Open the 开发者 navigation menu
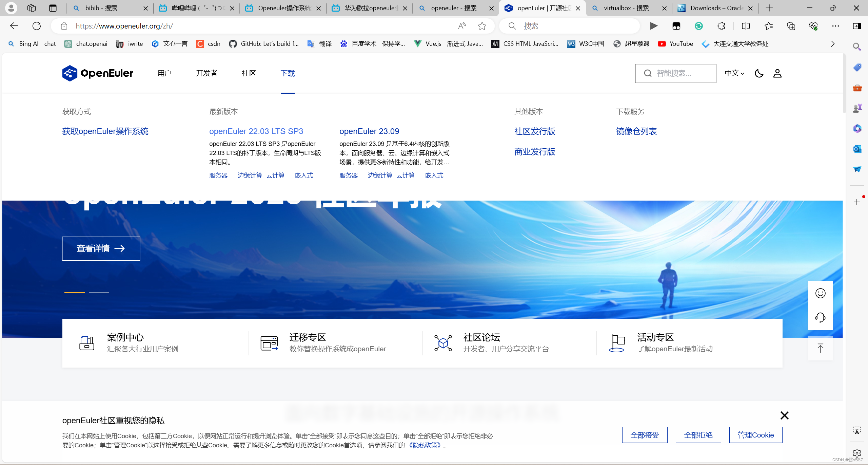The image size is (868, 465). 206,73
